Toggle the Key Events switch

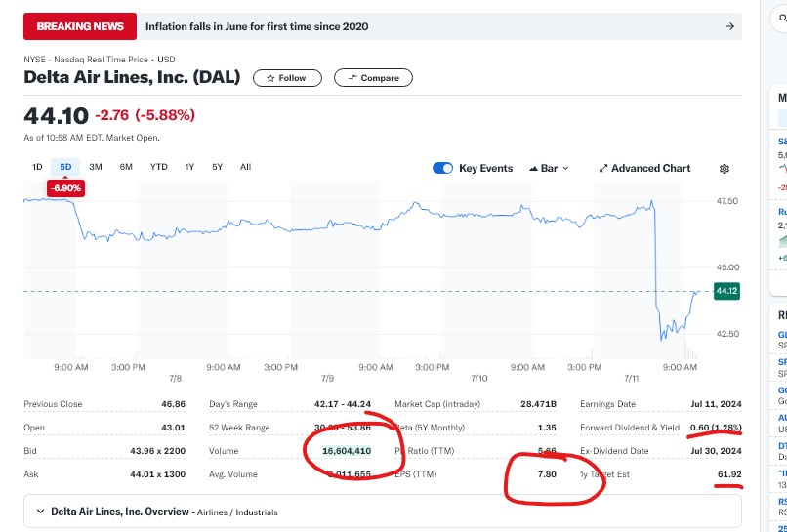click(x=442, y=168)
